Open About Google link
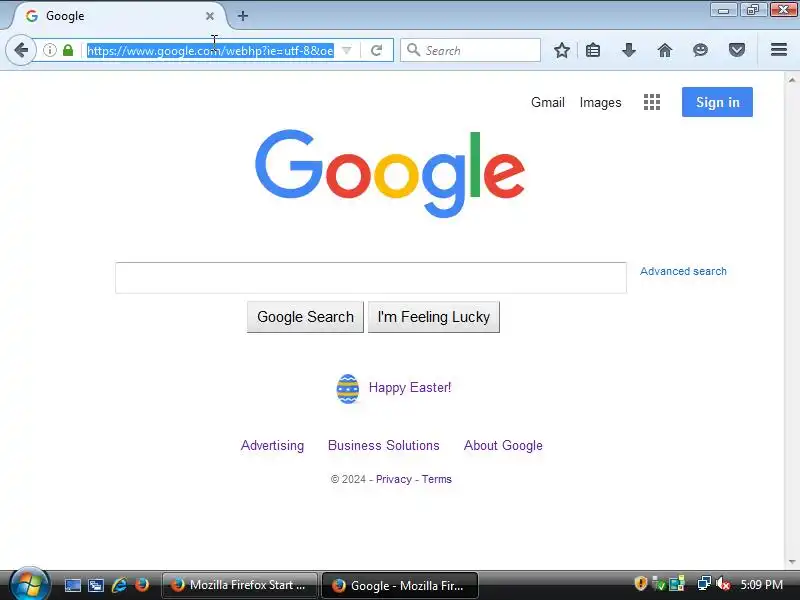Screen dimensions: 800x600 tap(503, 445)
